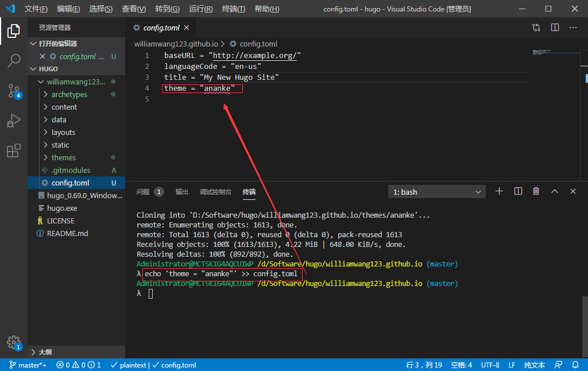
Task: Open the 查看(V) menu
Action: coord(134,9)
